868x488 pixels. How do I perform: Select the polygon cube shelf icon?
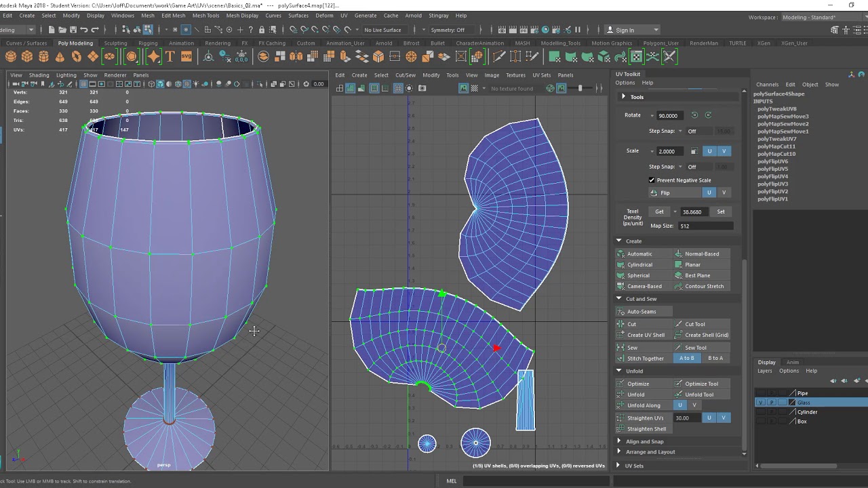click(x=27, y=57)
